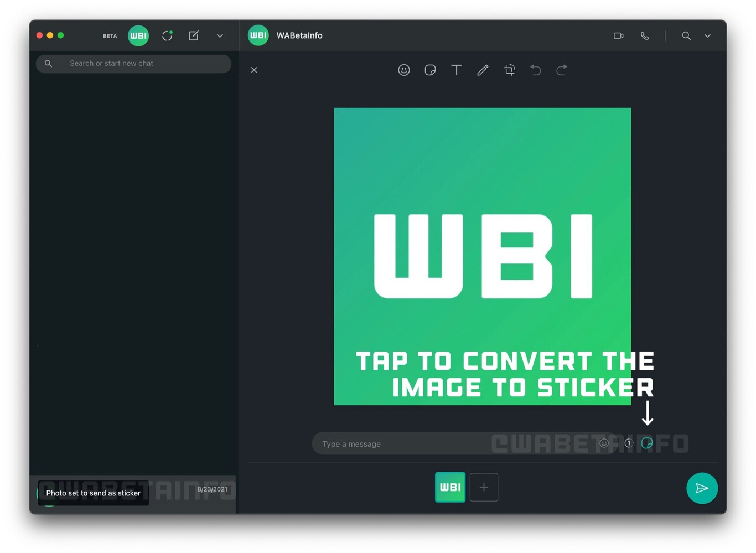The height and width of the screenshot is (553, 756).
Task: Expand the chat options dropdown menu
Action: 707,35
